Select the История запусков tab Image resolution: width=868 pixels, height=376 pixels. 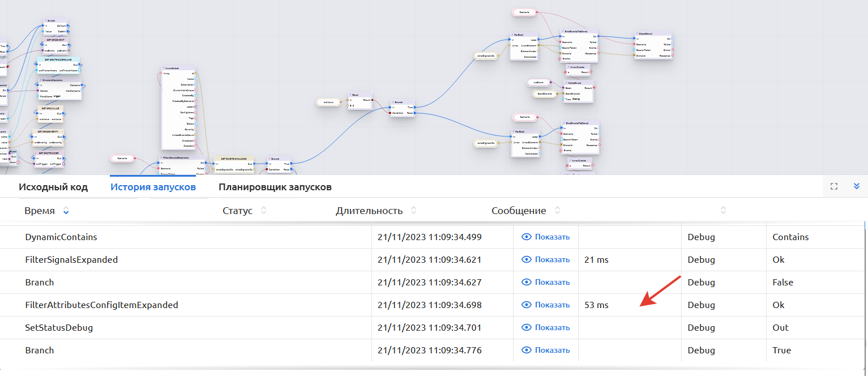pyautogui.click(x=153, y=187)
